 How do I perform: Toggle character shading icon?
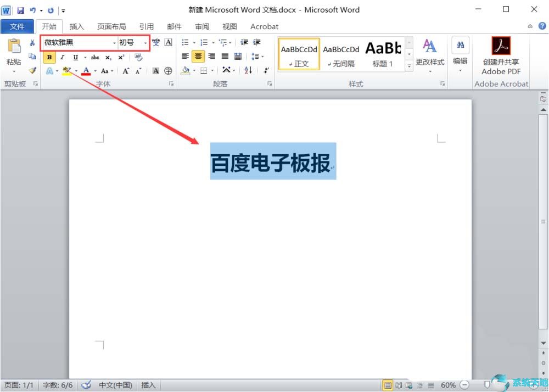tap(156, 71)
